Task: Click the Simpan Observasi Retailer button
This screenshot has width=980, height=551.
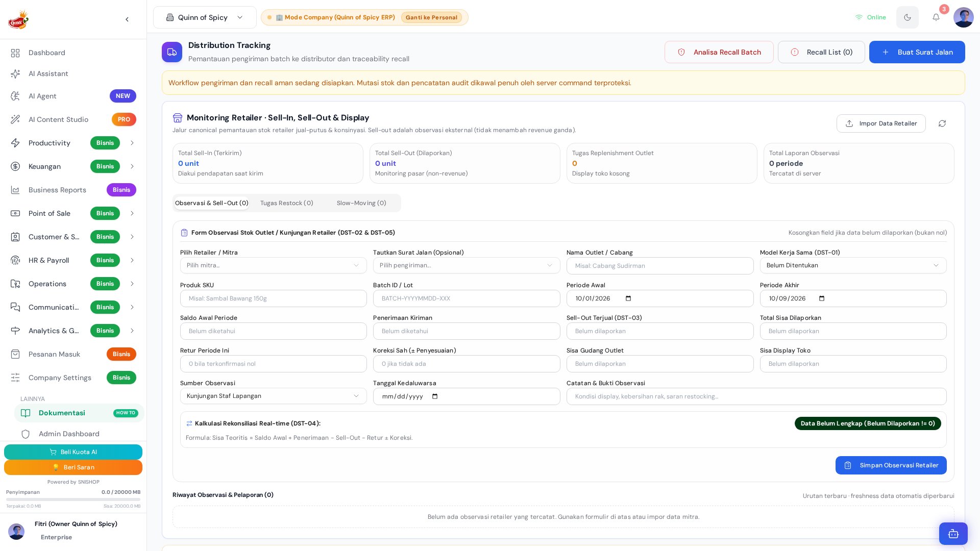Action: (891, 465)
